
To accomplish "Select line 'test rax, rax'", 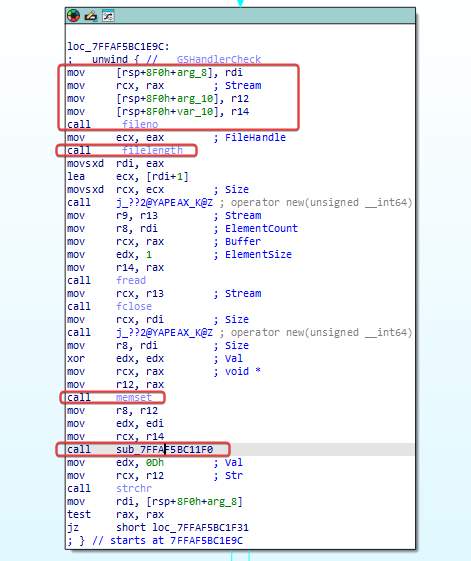I will pos(116,514).
